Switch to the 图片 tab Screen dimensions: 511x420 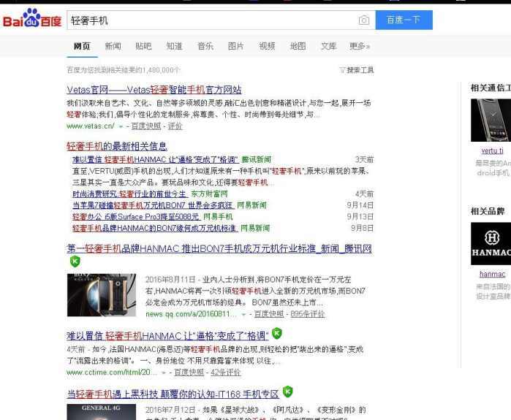click(236, 46)
